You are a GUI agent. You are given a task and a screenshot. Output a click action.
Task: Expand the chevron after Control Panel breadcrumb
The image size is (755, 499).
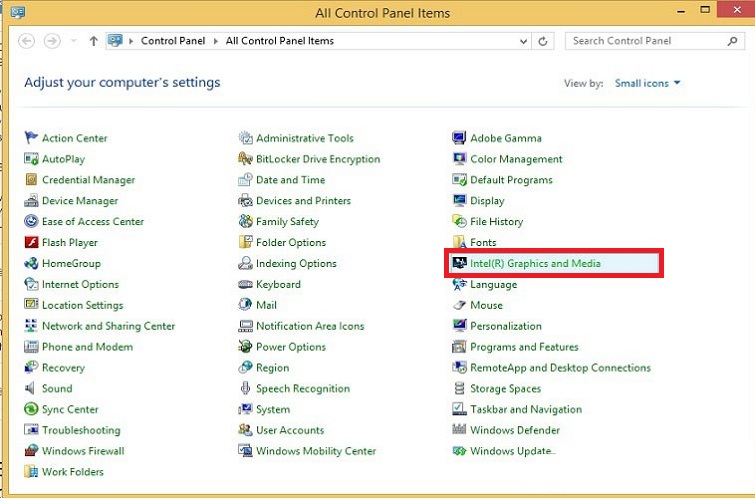[x=217, y=41]
